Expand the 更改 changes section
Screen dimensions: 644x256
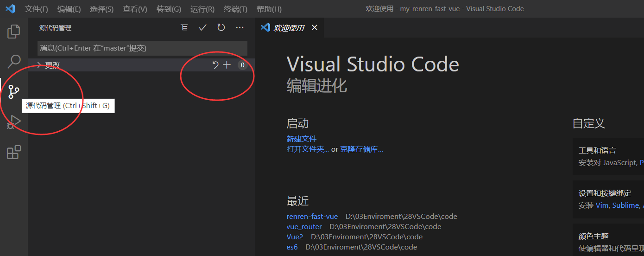pyautogui.click(x=141, y=65)
